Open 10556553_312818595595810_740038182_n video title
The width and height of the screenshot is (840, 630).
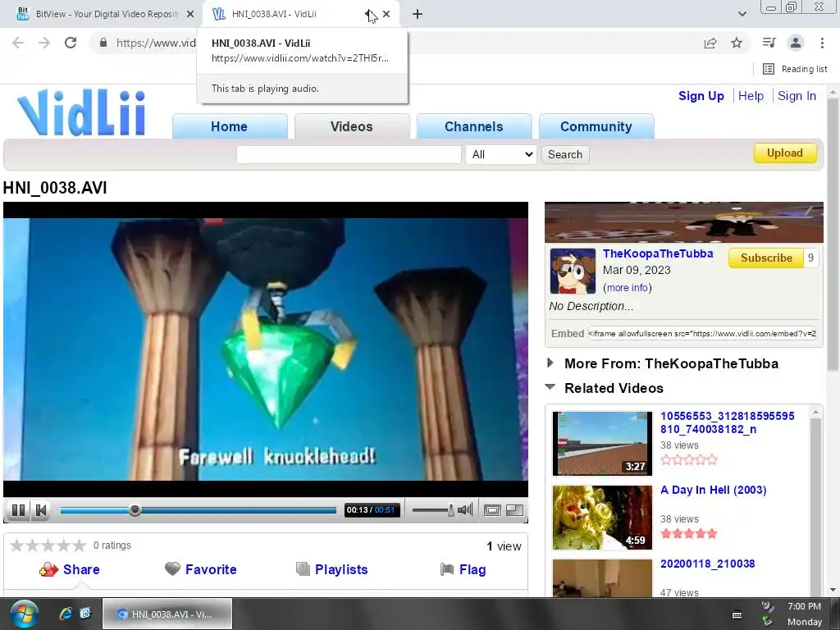click(728, 422)
